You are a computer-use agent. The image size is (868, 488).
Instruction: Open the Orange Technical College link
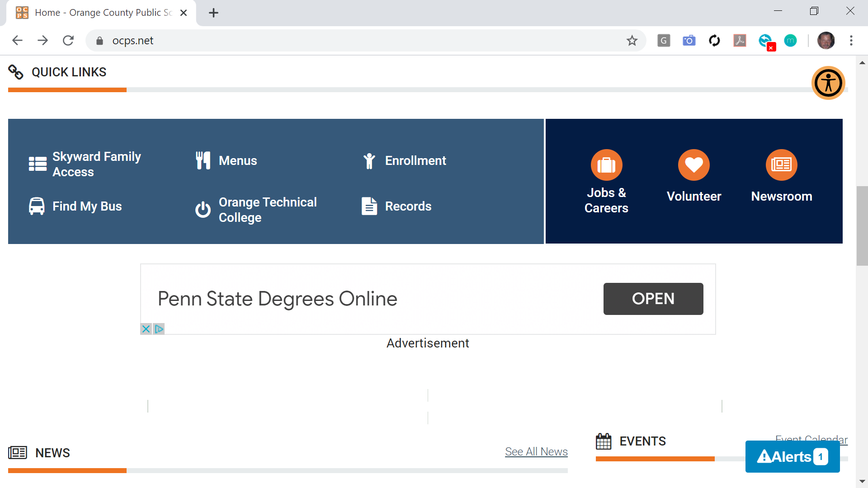pyautogui.click(x=268, y=210)
